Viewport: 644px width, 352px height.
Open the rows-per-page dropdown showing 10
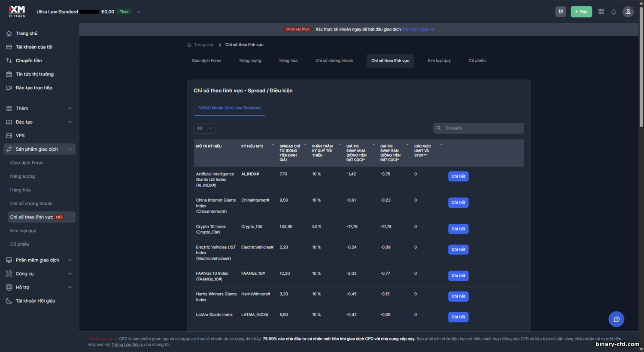tap(205, 128)
